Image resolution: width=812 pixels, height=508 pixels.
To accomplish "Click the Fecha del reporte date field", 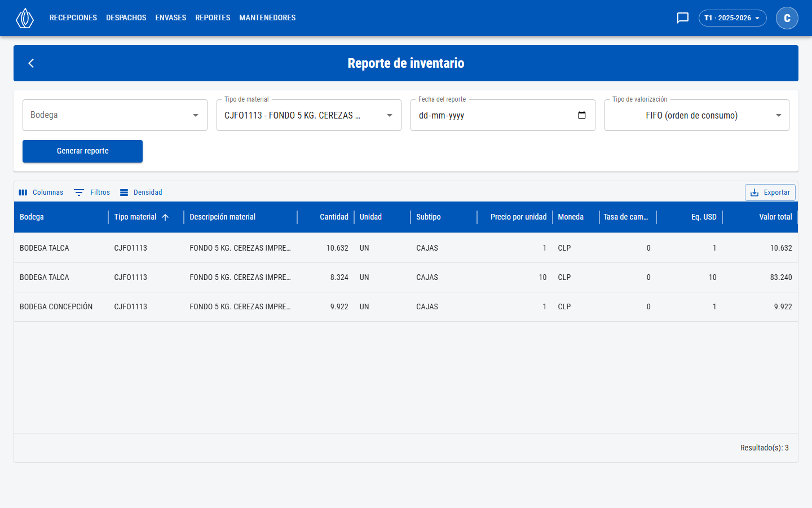I will coord(503,115).
